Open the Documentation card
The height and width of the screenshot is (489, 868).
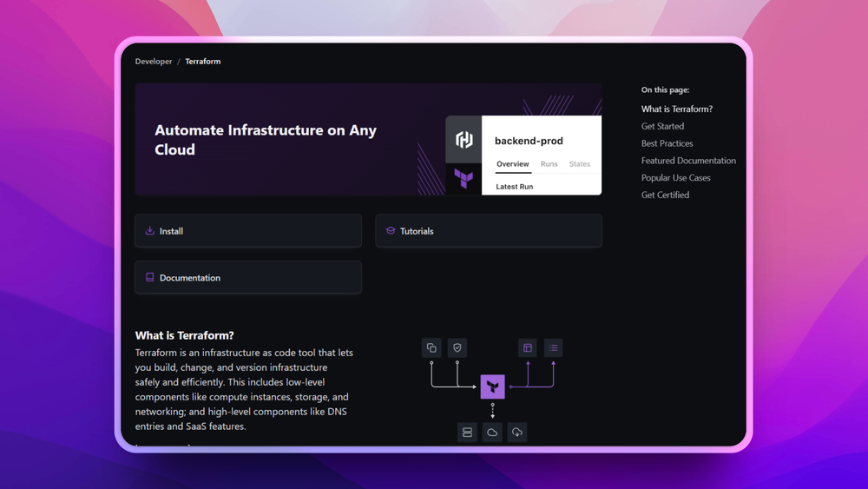pos(248,277)
